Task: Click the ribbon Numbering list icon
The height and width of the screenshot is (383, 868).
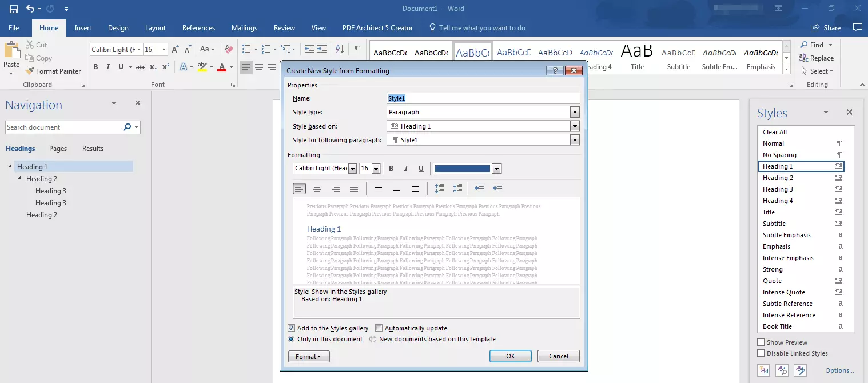Action: pyautogui.click(x=265, y=50)
